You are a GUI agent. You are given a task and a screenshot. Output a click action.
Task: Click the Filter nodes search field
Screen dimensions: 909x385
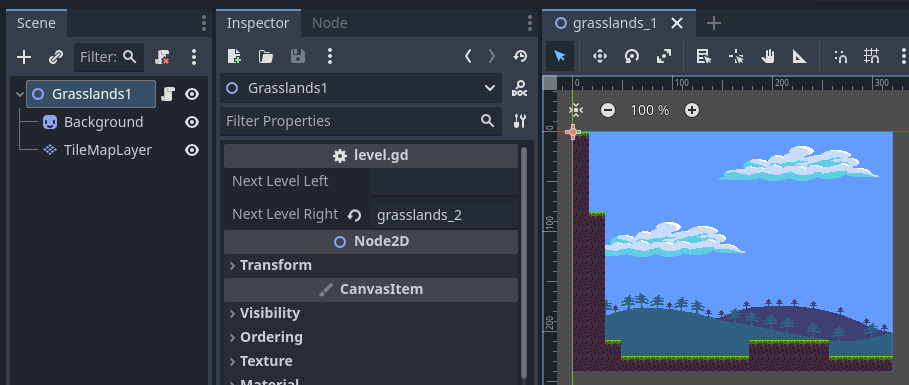point(109,57)
